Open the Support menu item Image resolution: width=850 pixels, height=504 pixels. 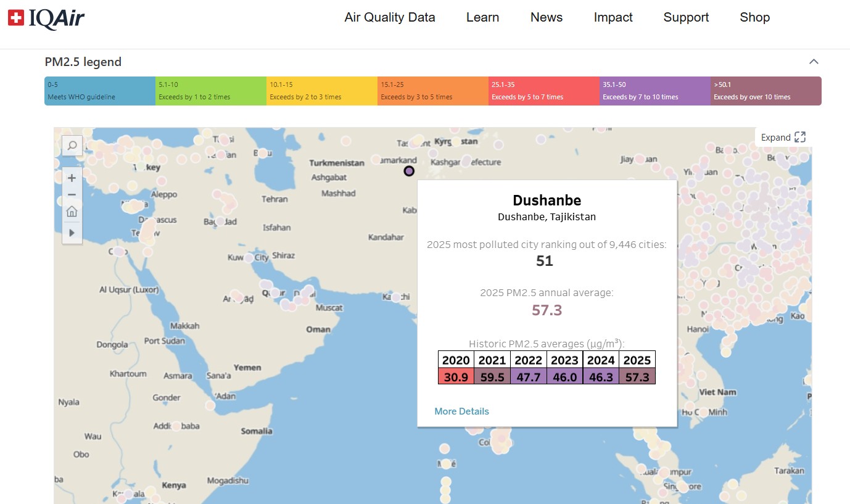coord(686,17)
